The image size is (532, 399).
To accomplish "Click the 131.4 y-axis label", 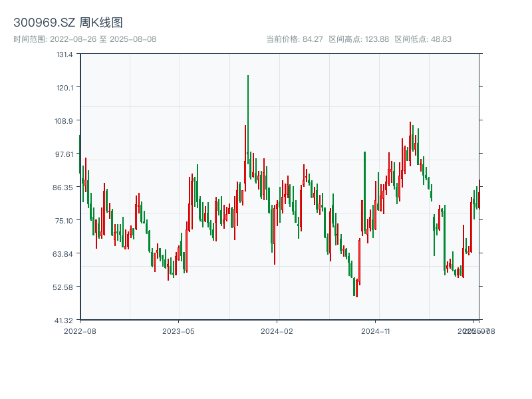I will [65, 55].
